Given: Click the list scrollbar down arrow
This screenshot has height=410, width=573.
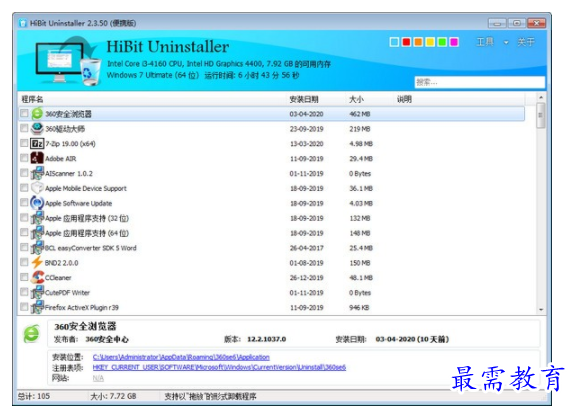Looking at the screenshot, I should coord(541,310).
